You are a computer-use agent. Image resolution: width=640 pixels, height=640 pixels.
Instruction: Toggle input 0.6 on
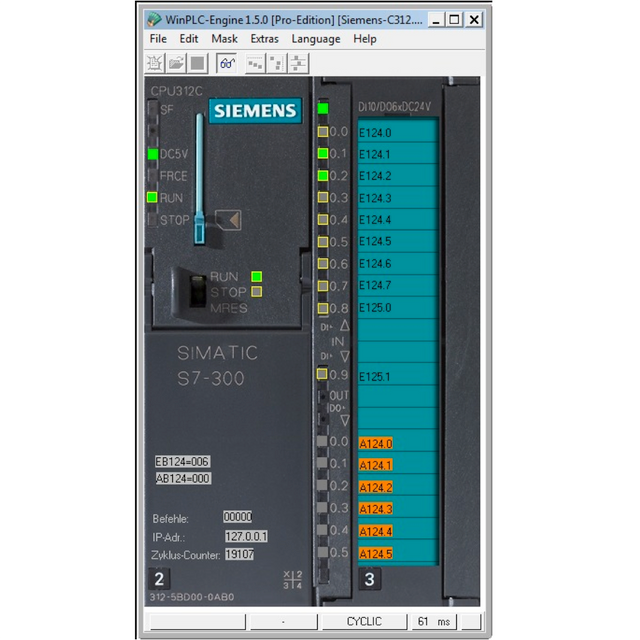(323, 264)
